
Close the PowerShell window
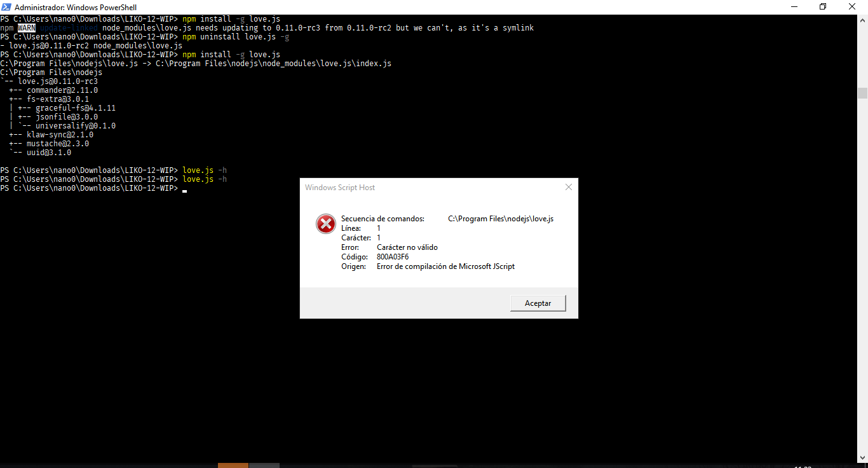852,7
